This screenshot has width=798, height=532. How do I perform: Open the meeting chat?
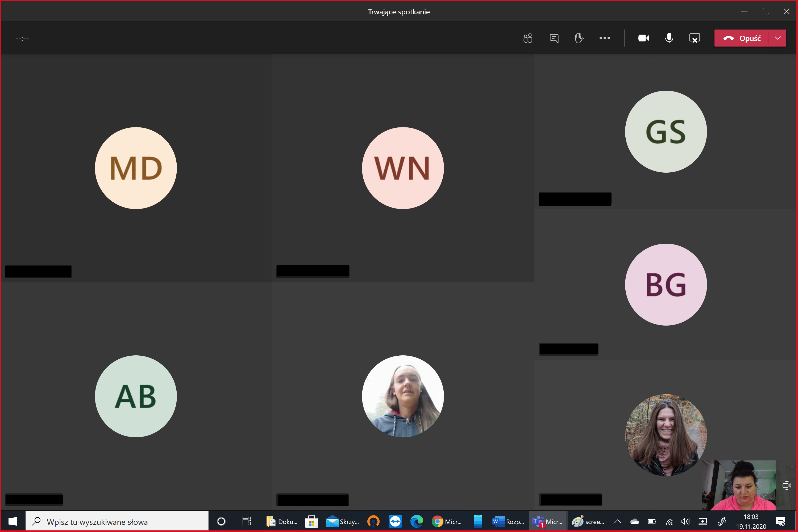tap(554, 38)
